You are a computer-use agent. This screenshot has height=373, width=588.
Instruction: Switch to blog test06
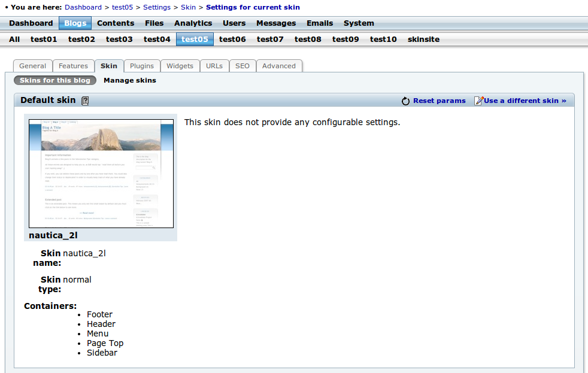coord(232,40)
